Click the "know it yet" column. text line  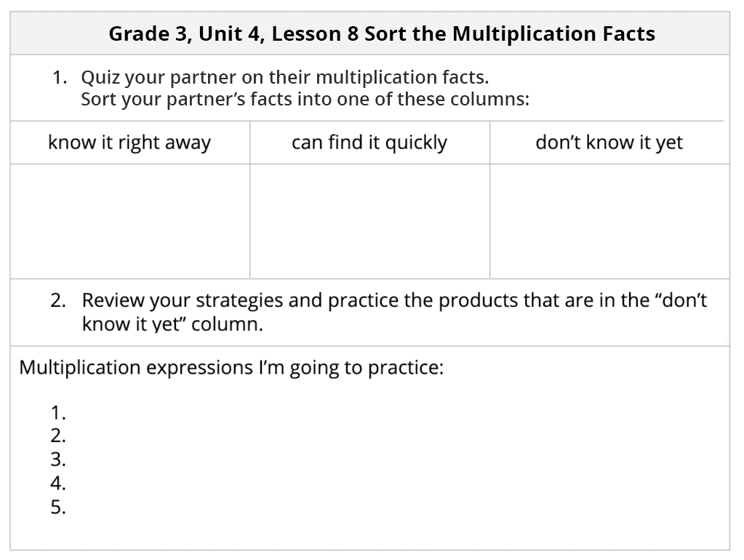pos(172,324)
